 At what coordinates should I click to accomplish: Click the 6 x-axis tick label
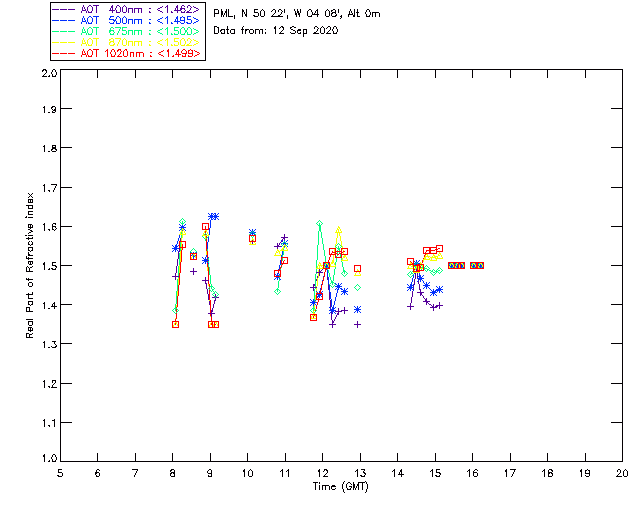point(98,473)
